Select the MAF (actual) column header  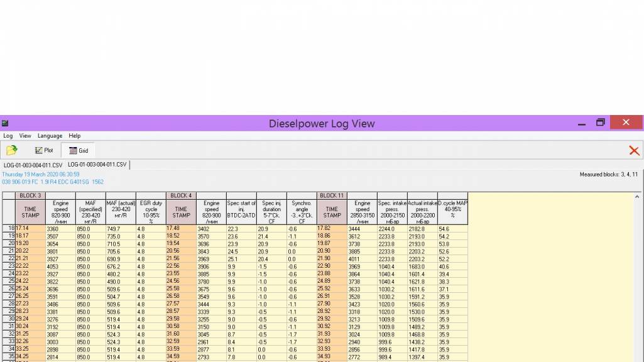[121, 212]
